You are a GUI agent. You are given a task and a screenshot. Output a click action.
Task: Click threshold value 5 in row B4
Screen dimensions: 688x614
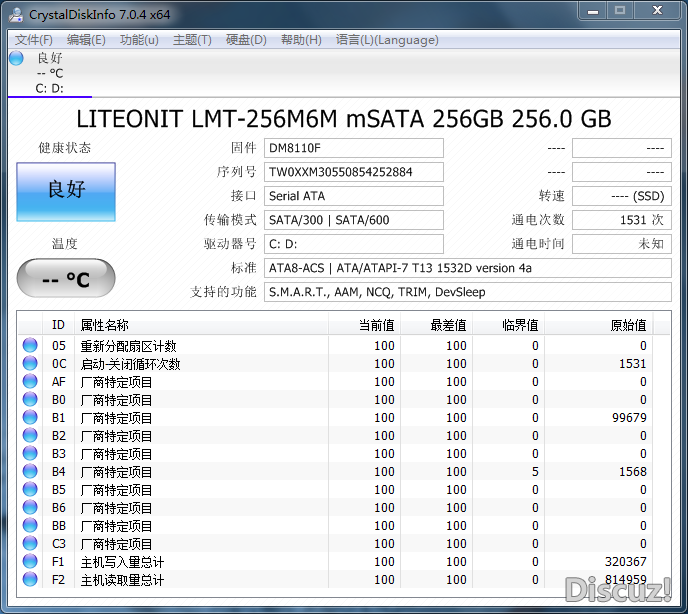click(x=535, y=471)
